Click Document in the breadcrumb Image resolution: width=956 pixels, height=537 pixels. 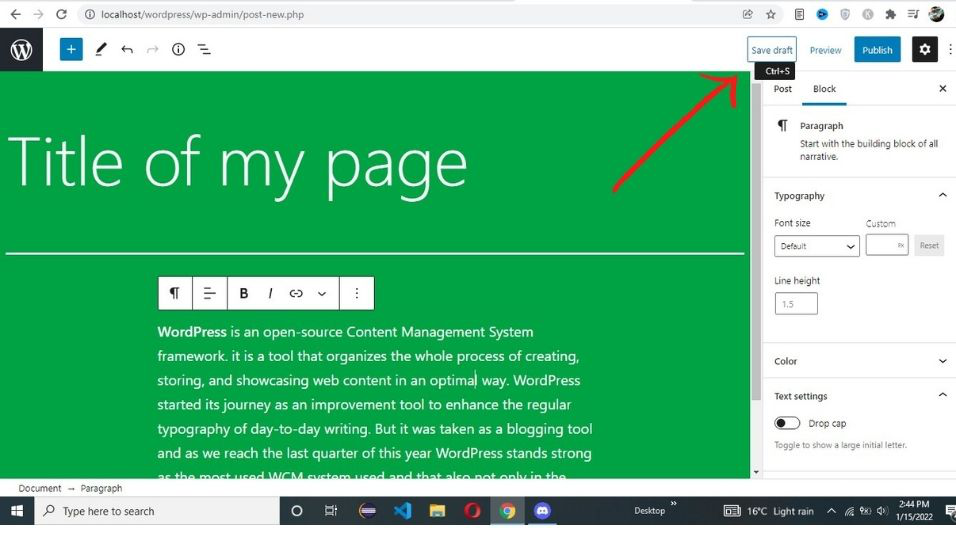40,488
